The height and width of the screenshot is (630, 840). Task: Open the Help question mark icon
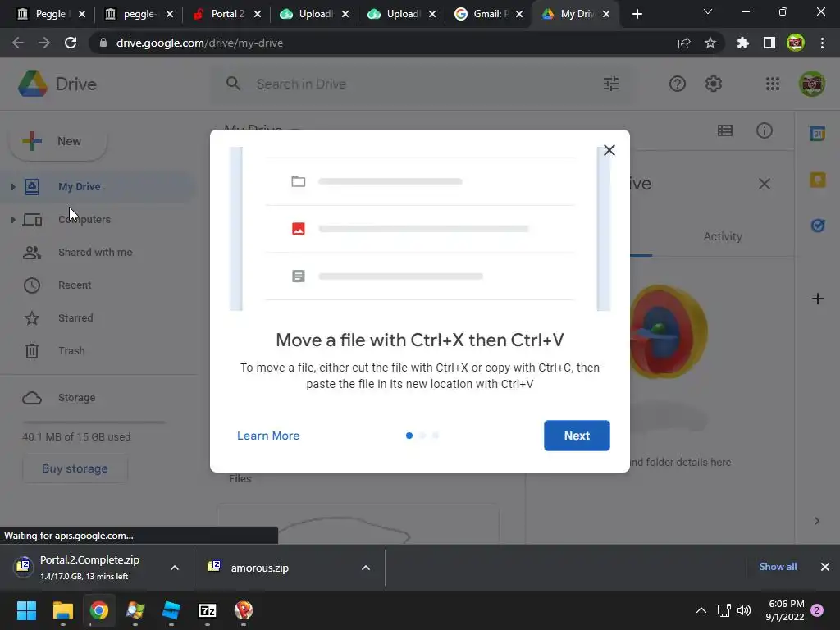(677, 84)
